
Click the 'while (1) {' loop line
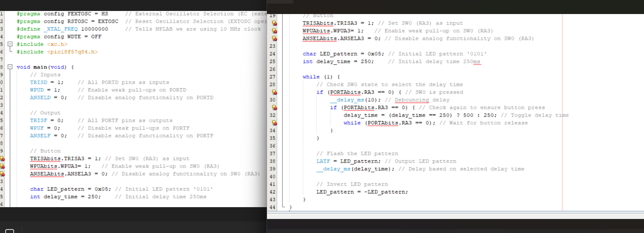click(x=321, y=77)
